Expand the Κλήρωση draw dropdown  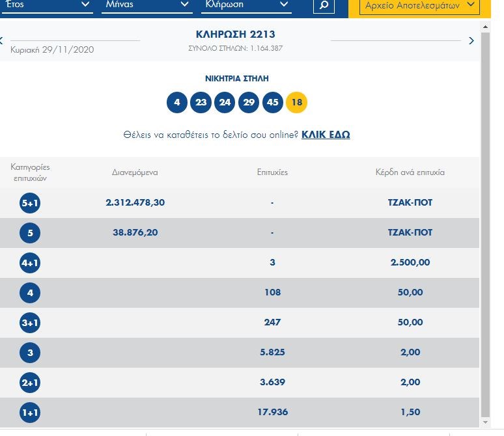245,5
